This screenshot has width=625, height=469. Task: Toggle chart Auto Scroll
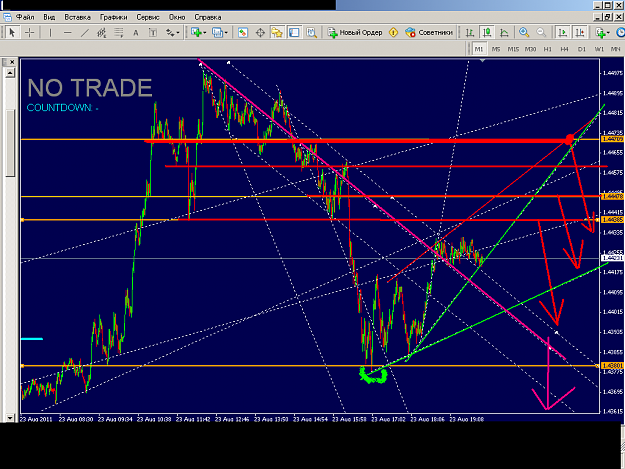562,33
